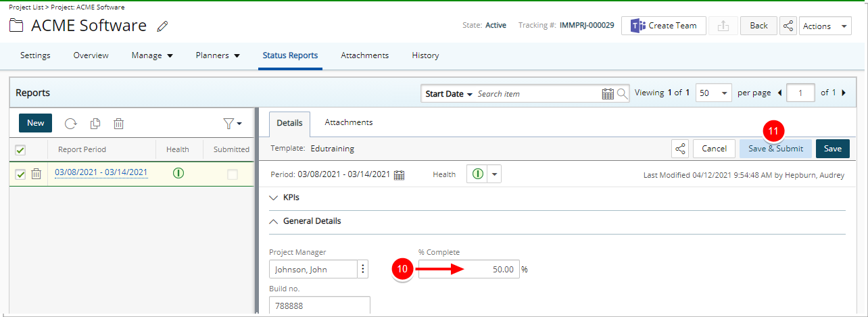Delete reports using toolbar trash icon
The width and height of the screenshot is (868, 317).
click(x=118, y=123)
